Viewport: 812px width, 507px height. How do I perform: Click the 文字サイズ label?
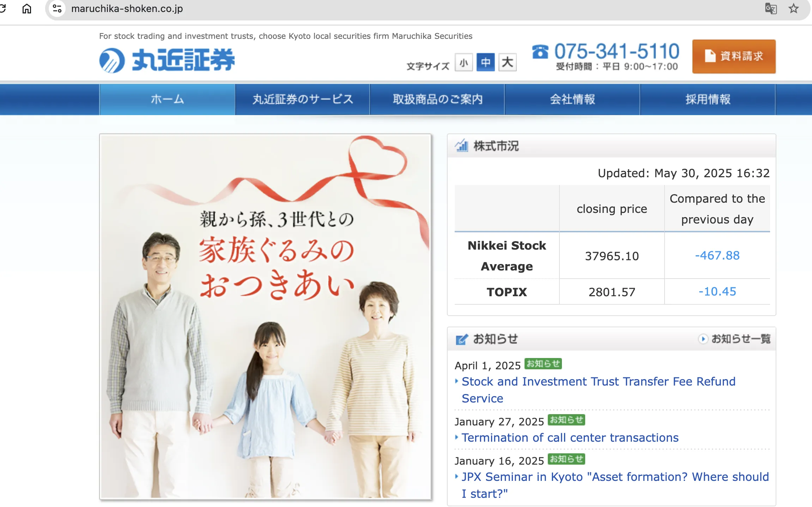pos(428,66)
